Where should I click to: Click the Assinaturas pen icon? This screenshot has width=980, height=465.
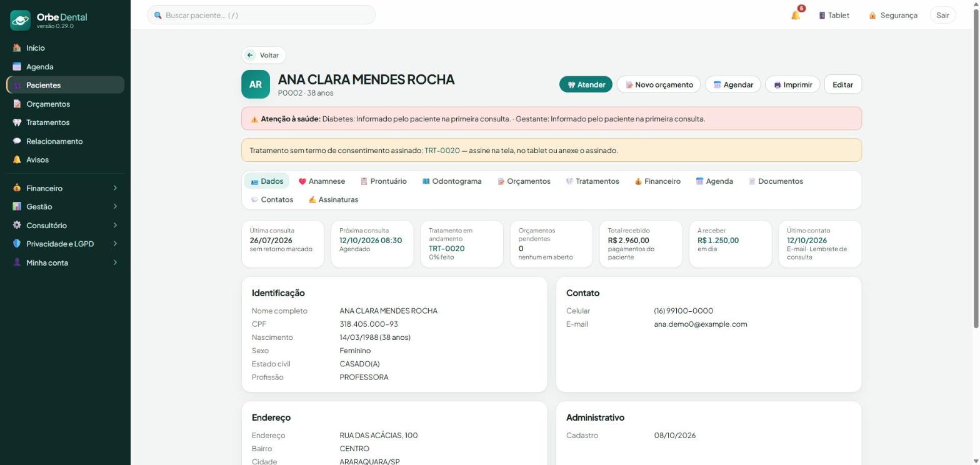pos(312,200)
